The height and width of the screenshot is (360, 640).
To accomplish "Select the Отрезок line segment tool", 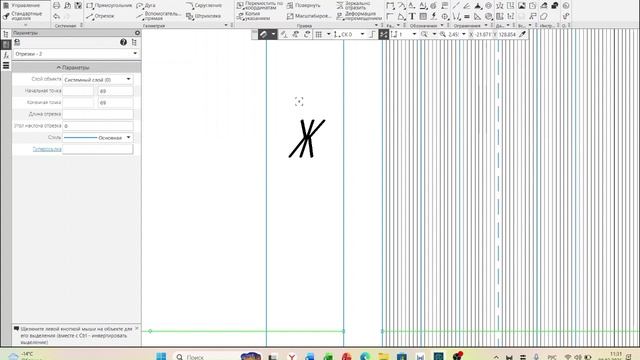I will [100, 16].
